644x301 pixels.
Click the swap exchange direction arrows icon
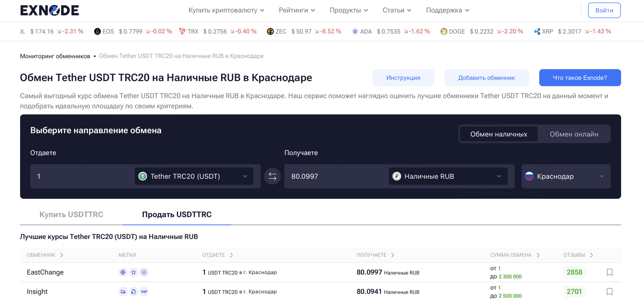272,176
